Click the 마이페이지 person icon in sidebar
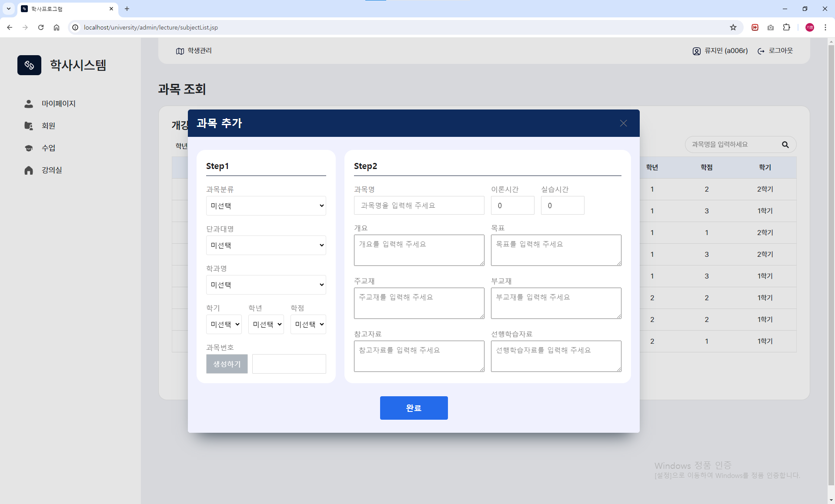 point(29,103)
